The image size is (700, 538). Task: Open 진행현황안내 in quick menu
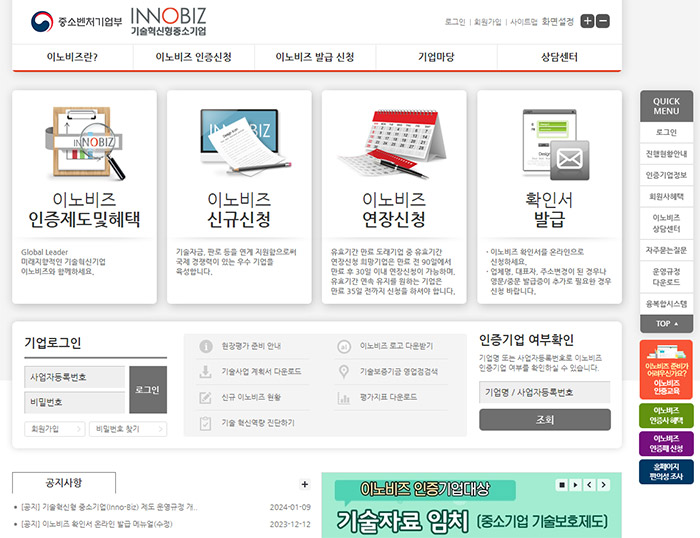(x=667, y=154)
